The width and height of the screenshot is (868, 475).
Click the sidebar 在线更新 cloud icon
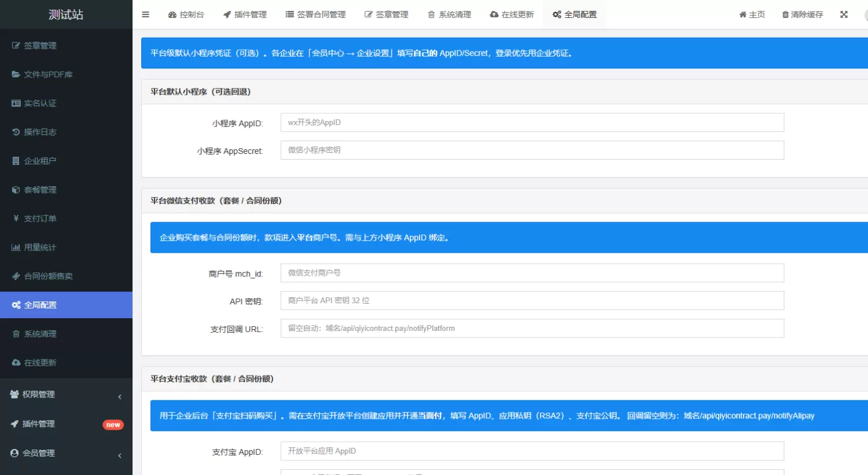16,363
